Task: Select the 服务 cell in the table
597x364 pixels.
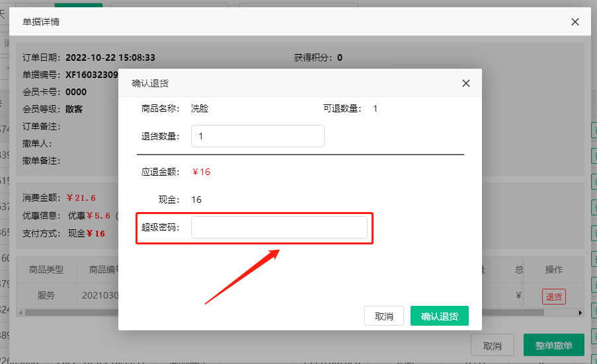Action: point(46,296)
